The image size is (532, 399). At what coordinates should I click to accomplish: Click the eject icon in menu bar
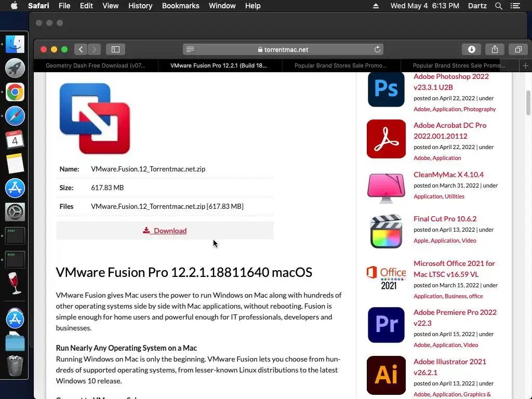(376, 6)
